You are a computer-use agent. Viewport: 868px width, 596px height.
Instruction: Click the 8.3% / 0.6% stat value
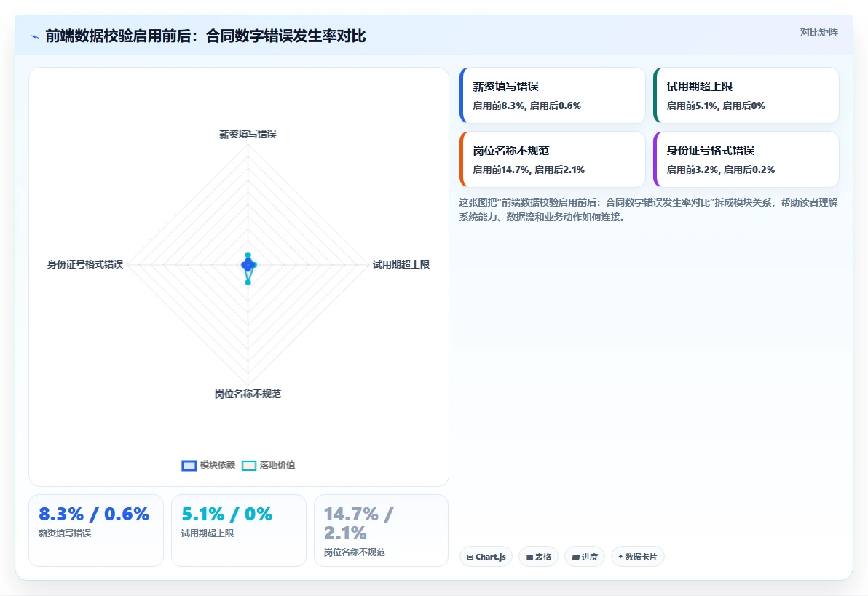[x=94, y=514]
